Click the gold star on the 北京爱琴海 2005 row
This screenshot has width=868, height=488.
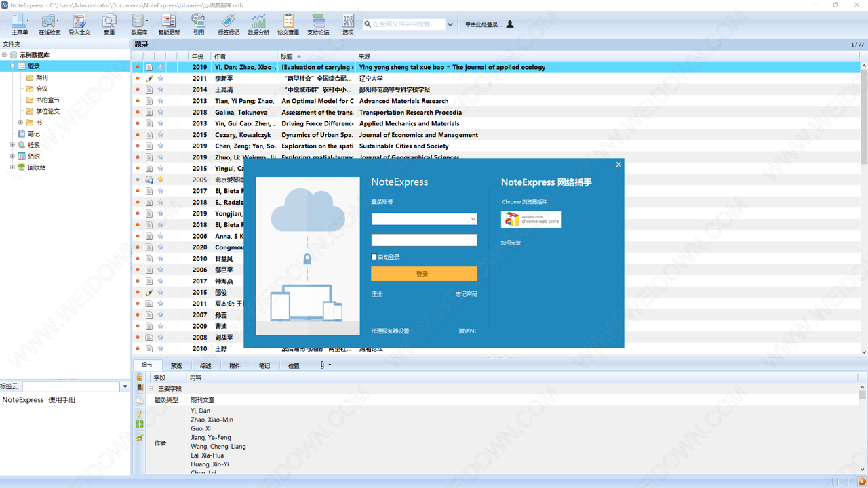(161, 180)
